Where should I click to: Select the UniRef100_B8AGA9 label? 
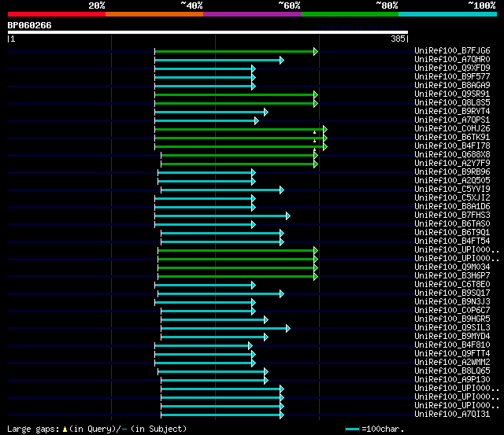coord(452,86)
